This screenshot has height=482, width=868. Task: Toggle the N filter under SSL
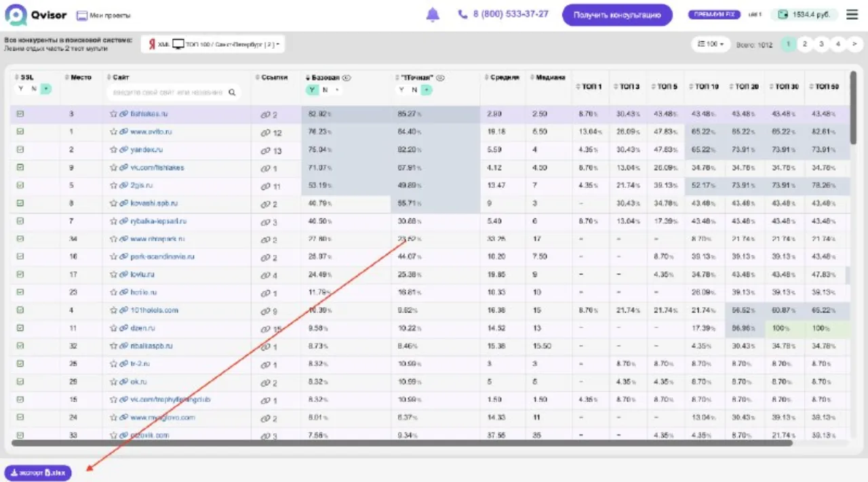pyautogui.click(x=33, y=89)
